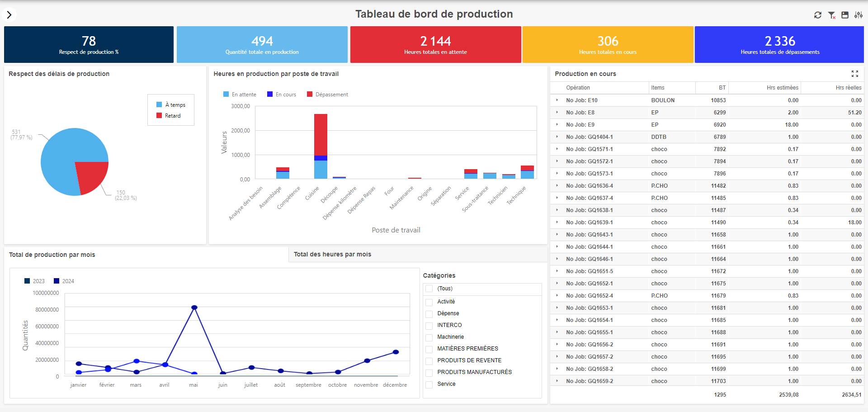Click BT value 11703

[718, 381]
